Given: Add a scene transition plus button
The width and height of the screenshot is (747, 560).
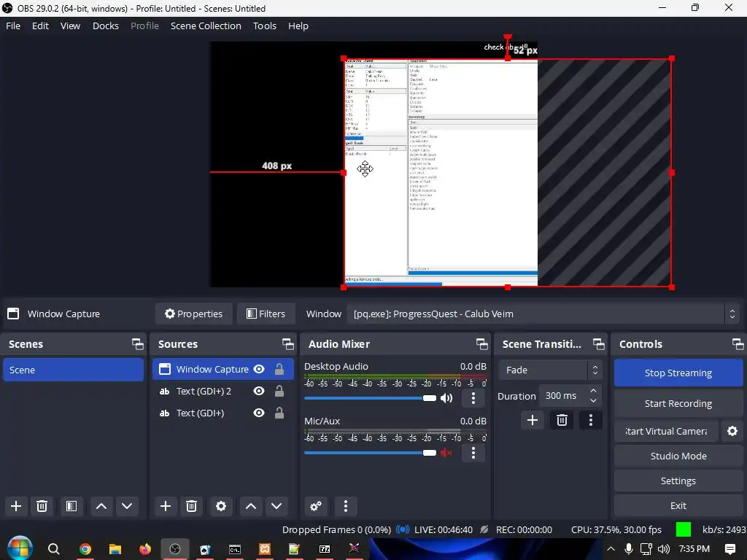Looking at the screenshot, I should click(532, 420).
